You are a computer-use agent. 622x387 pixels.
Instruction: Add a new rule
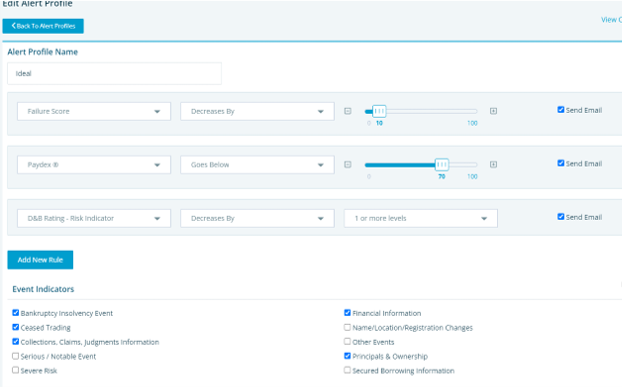coord(40,260)
